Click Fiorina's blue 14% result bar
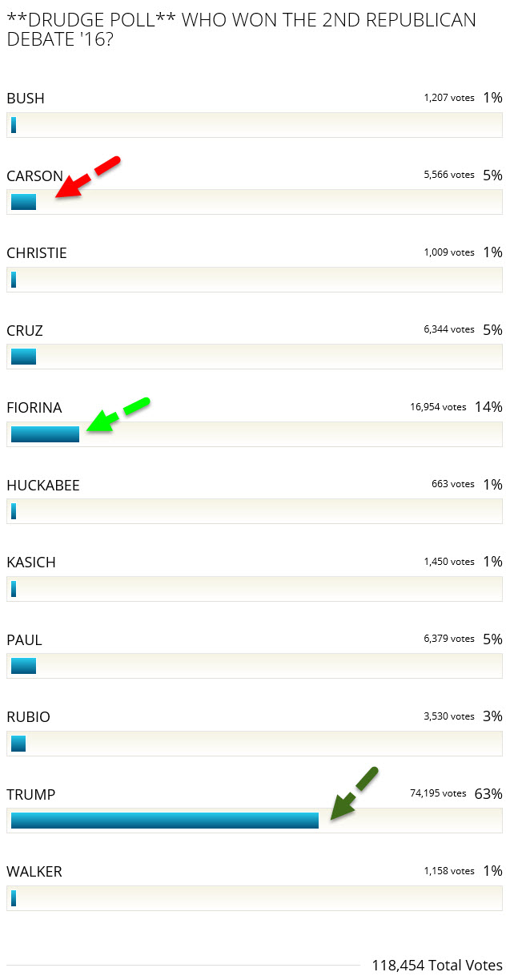This screenshot has height=980, width=514. tap(45, 434)
